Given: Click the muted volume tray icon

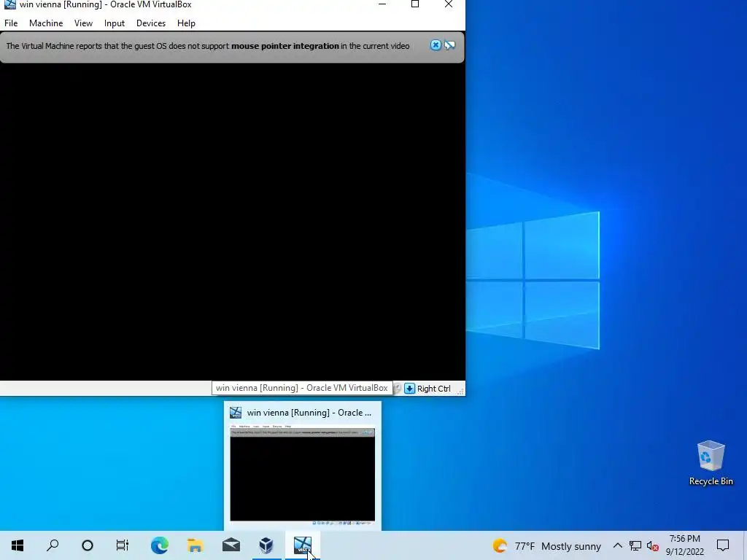Looking at the screenshot, I should coord(653,545).
